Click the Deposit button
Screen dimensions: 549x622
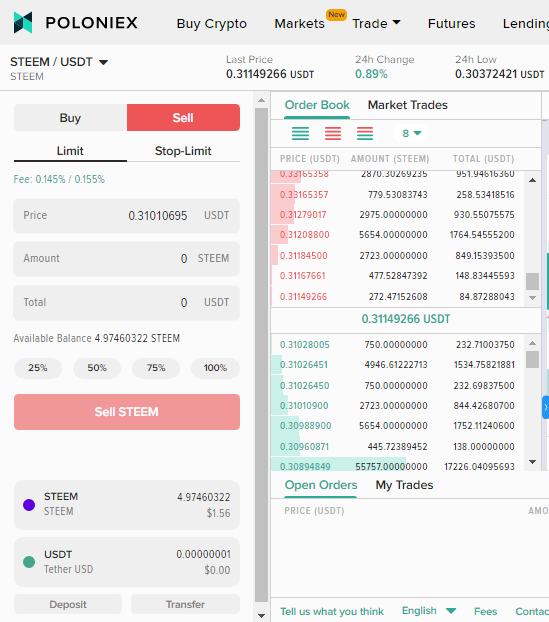pyautogui.click(x=68, y=605)
